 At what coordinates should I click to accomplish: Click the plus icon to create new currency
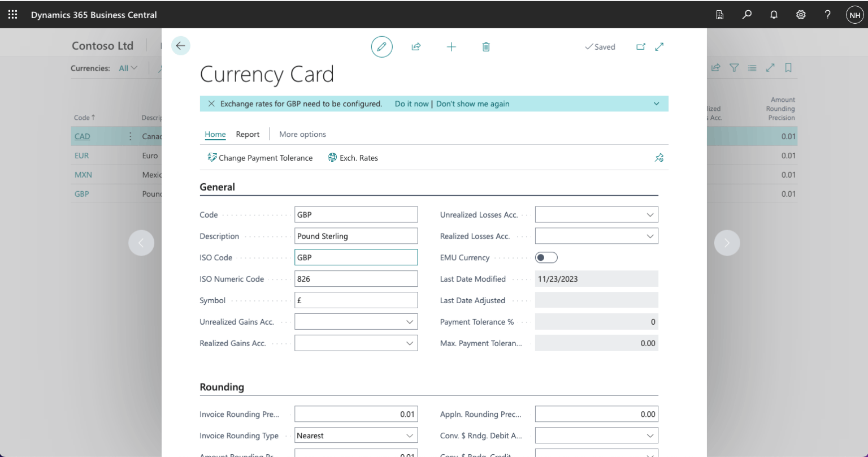451,47
